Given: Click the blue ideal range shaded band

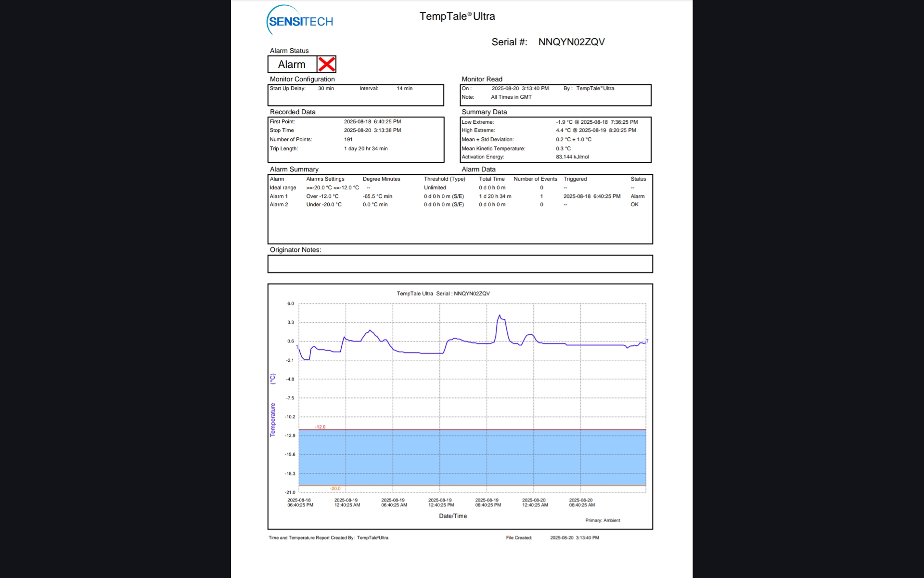Looking at the screenshot, I should tap(472, 458).
